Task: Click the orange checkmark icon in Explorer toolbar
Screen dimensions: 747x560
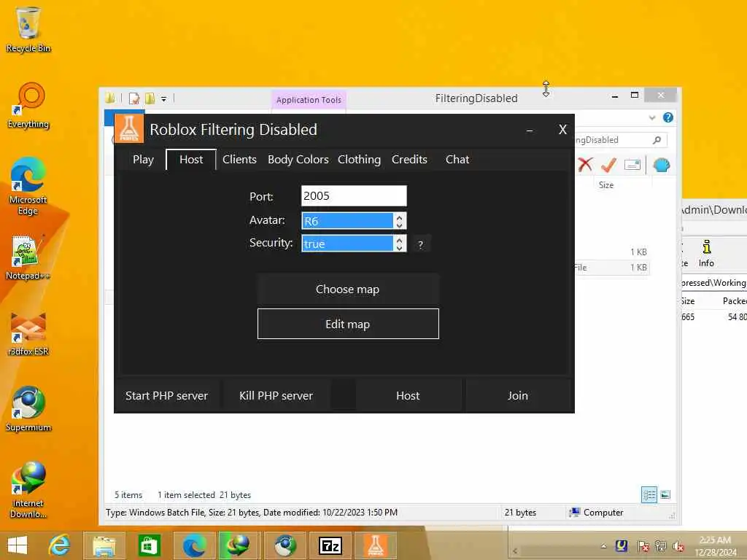Action: coord(609,165)
